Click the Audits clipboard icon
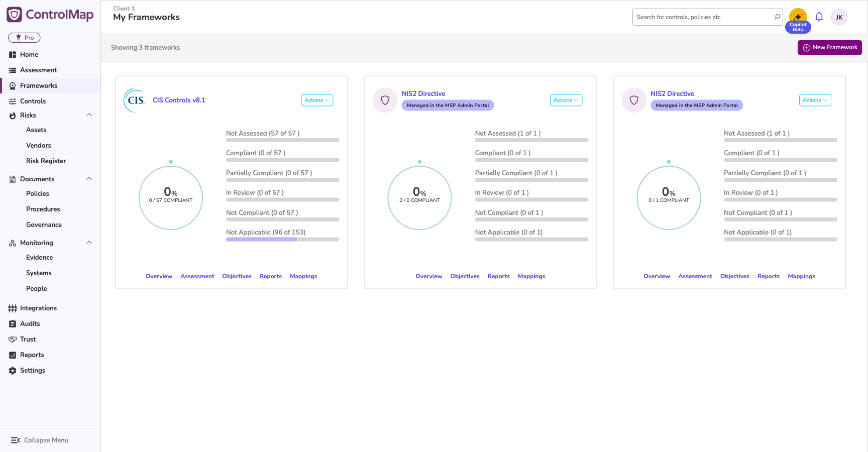Screen dimensions: 868x452 (13, 324)
